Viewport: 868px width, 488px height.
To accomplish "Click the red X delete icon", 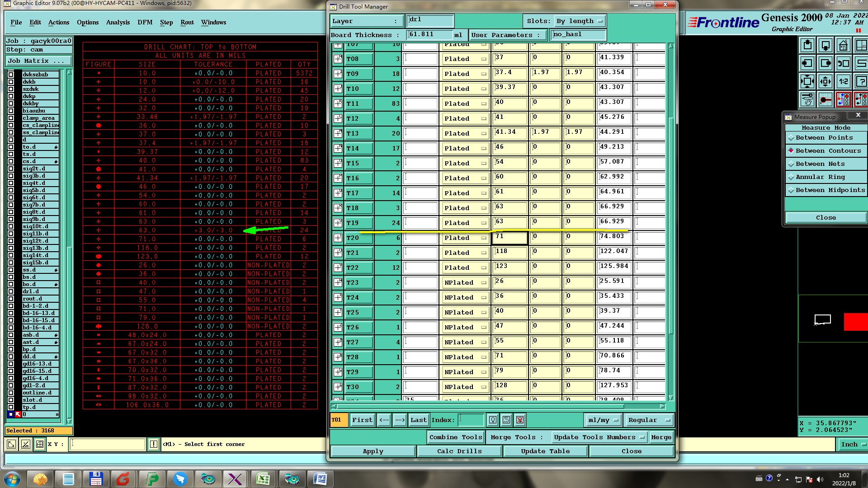I will 520,420.
